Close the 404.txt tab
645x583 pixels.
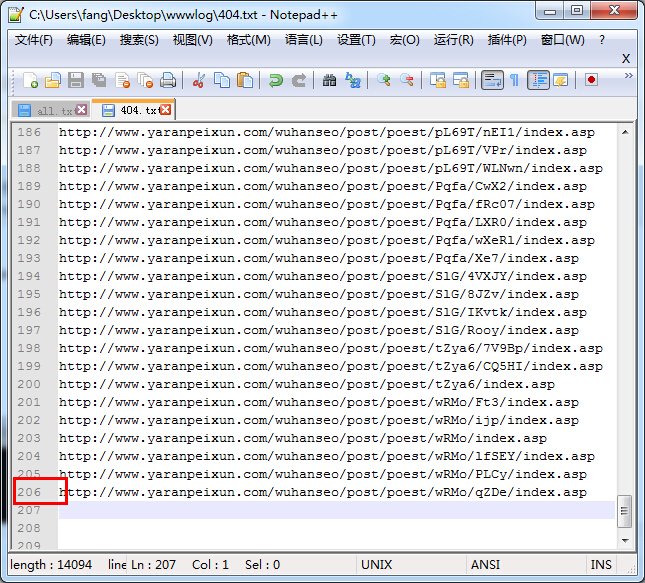pyautogui.click(x=165, y=109)
